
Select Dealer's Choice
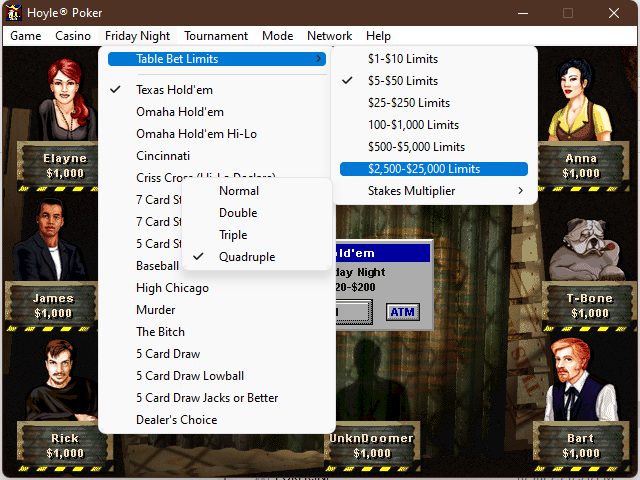pyautogui.click(x=217, y=420)
